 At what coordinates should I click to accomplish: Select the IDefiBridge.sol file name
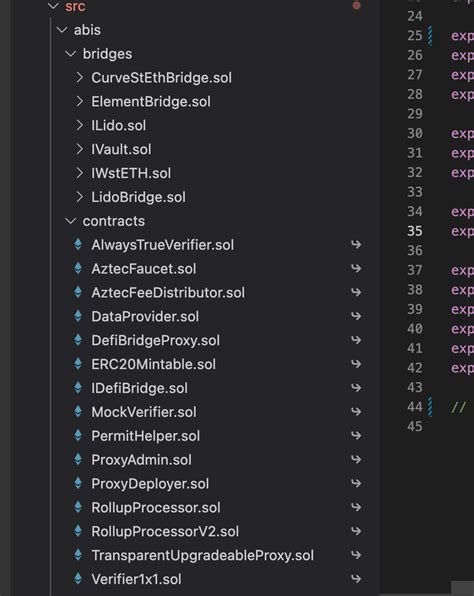pyautogui.click(x=140, y=388)
